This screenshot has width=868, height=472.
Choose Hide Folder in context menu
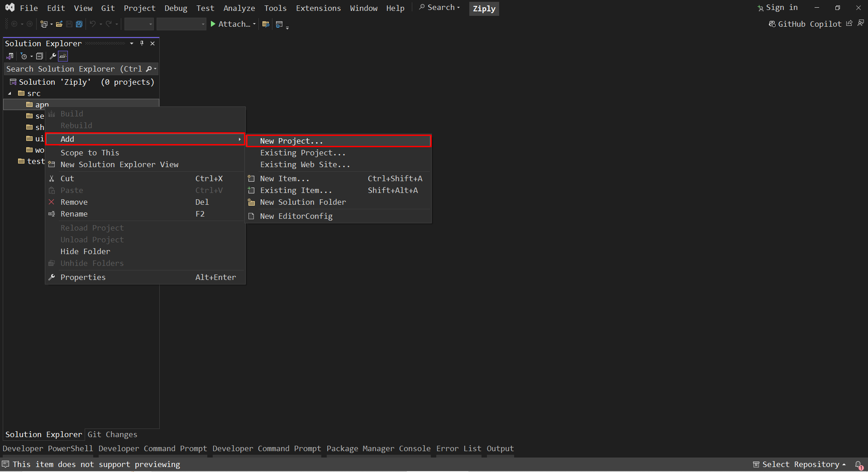coord(145,251)
